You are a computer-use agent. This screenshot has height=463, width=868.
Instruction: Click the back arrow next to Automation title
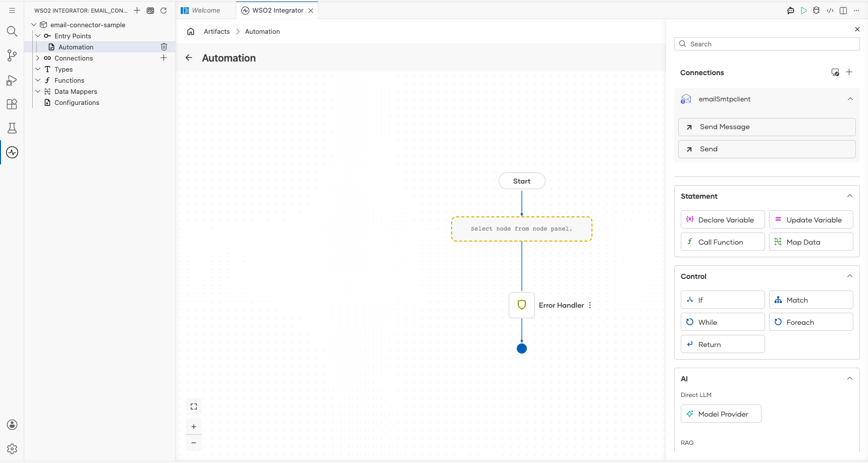pyautogui.click(x=189, y=57)
